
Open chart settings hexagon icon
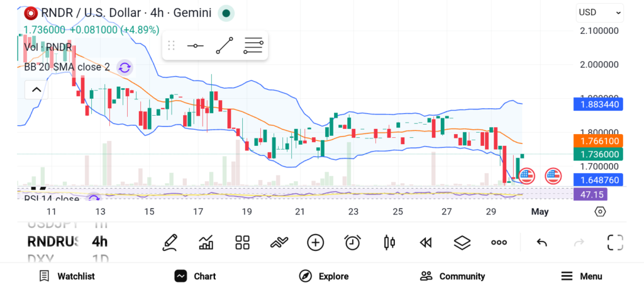pyautogui.click(x=600, y=211)
